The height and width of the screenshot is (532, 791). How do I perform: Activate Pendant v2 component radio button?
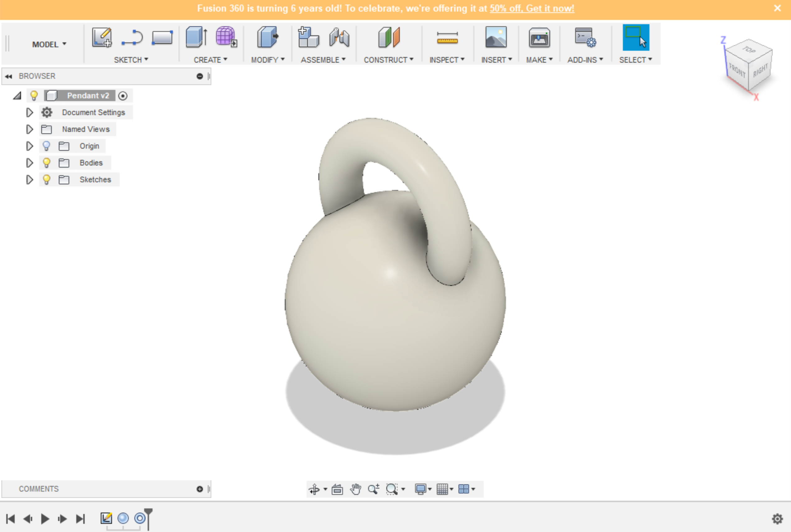pos(123,96)
